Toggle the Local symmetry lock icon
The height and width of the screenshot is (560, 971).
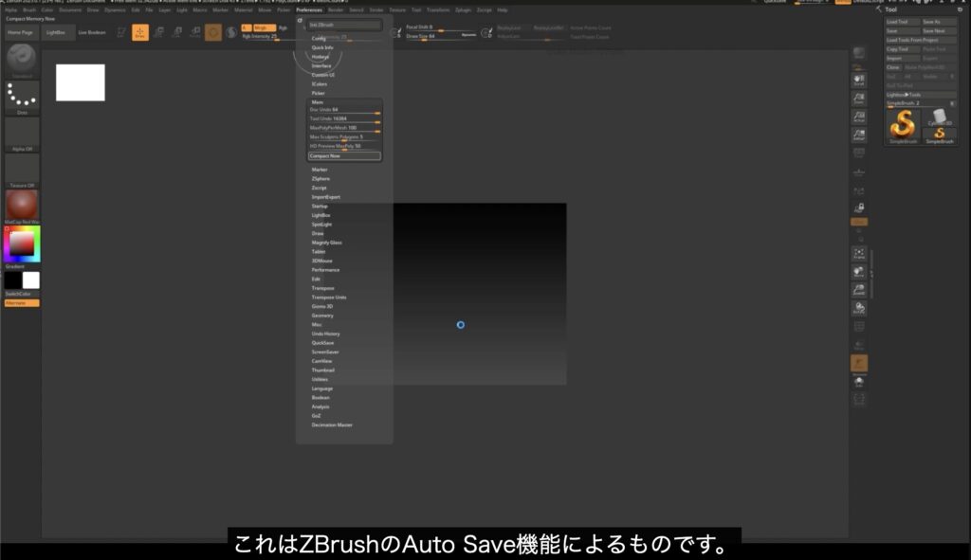pos(859,208)
